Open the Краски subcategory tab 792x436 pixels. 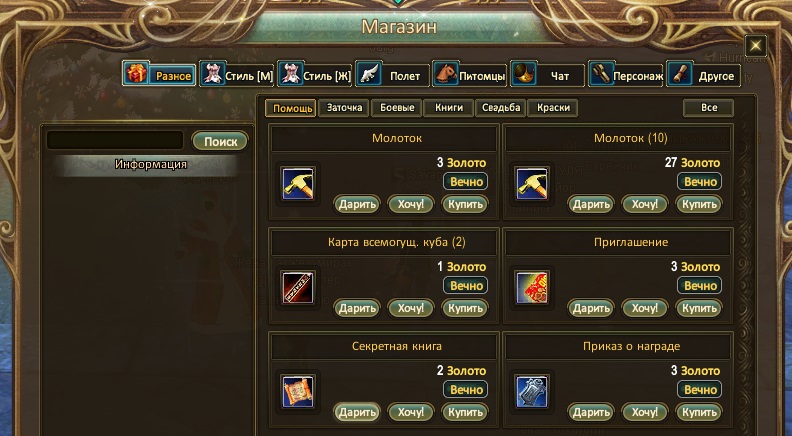[x=553, y=108]
